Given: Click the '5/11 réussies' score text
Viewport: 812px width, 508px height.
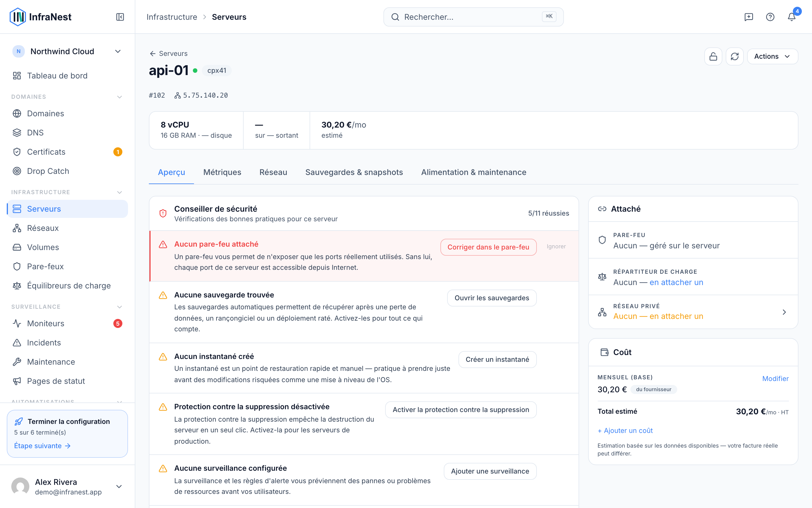Looking at the screenshot, I should click(x=549, y=213).
